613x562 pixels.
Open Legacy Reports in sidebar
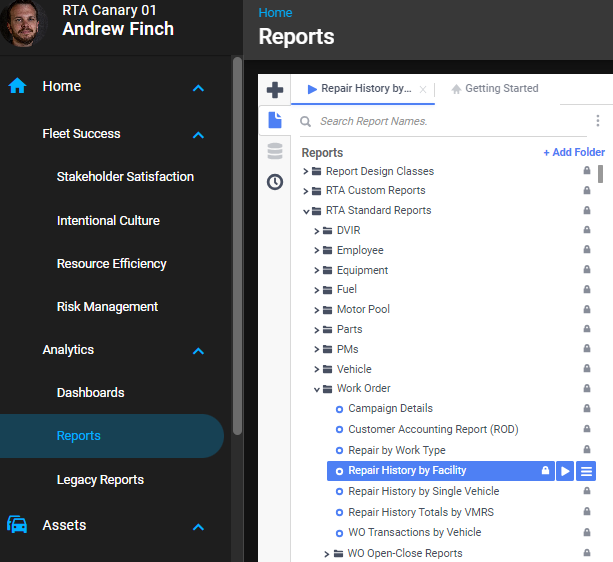coord(100,480)
